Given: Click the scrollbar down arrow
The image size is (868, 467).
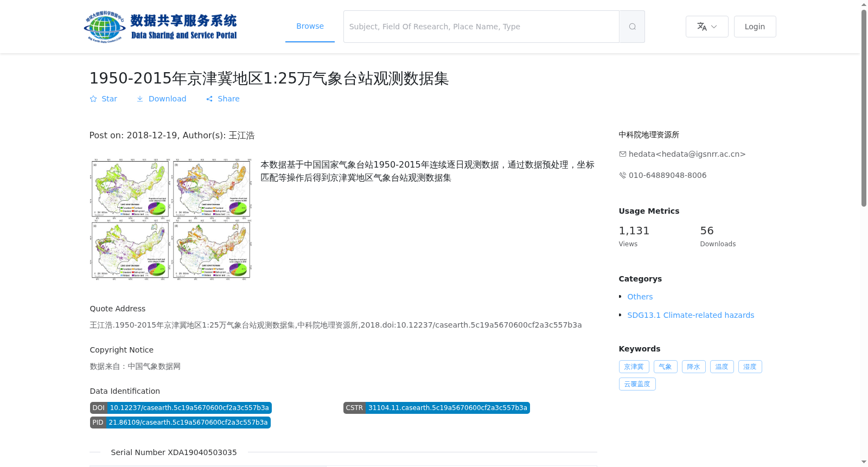Looking at the screenshot, I should [864, 462].
